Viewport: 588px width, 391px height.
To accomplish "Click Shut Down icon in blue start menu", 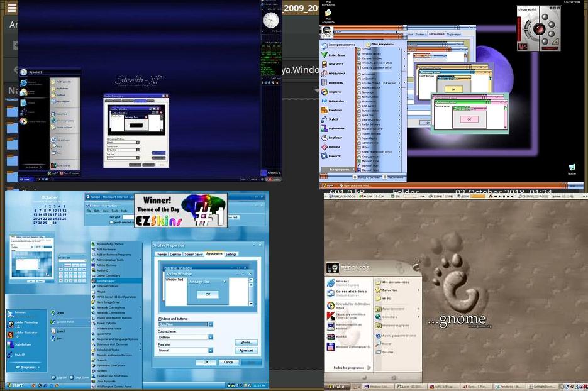I will (x=72, y=378).
